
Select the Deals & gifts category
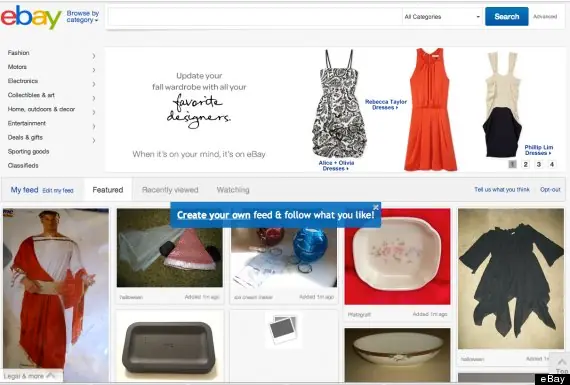(x=25, y=137)
